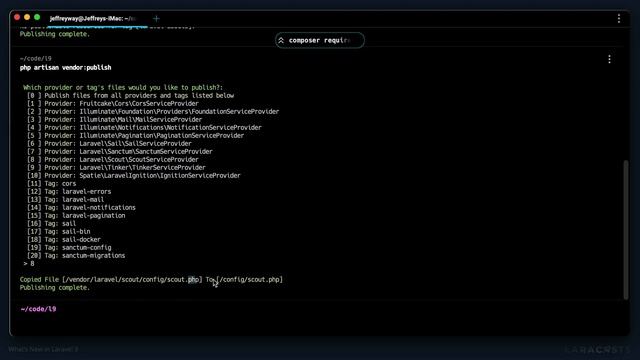
Task: Click the 'PaginationServiceProvider' row
Action: click(136, 136)
